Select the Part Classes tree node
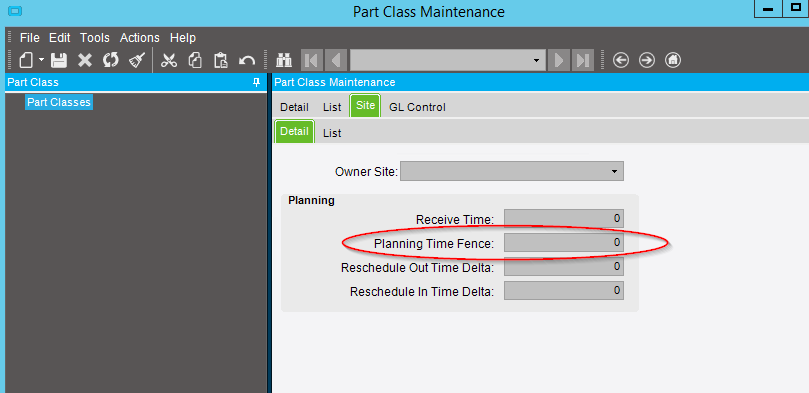This screenshot has height=393, width=809. (x=59, y=102)
